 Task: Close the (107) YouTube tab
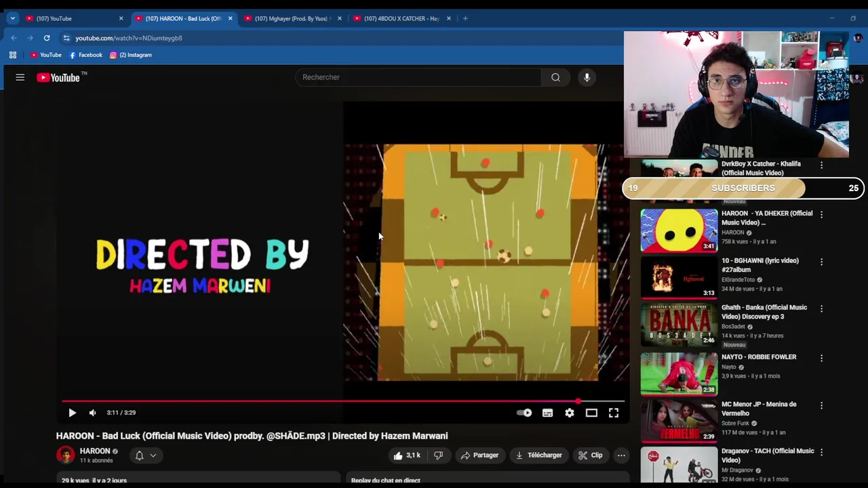tap(121, 18)
